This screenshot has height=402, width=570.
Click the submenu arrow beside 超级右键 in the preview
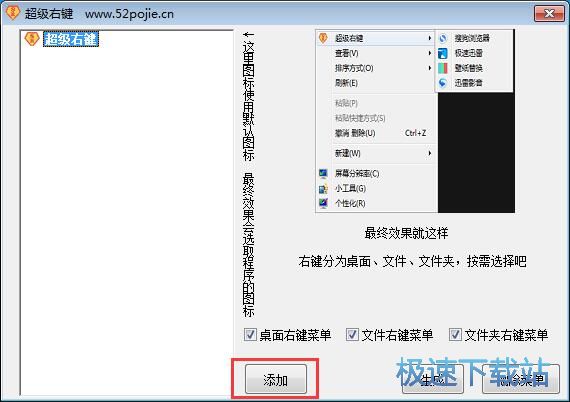(x=430, y=38)
